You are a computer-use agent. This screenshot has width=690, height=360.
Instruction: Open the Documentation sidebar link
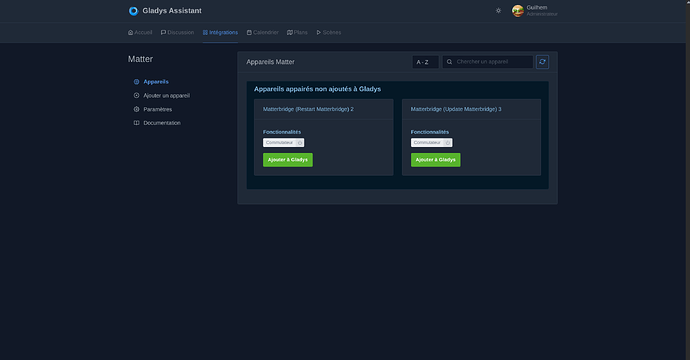click(x=157, y=123)
